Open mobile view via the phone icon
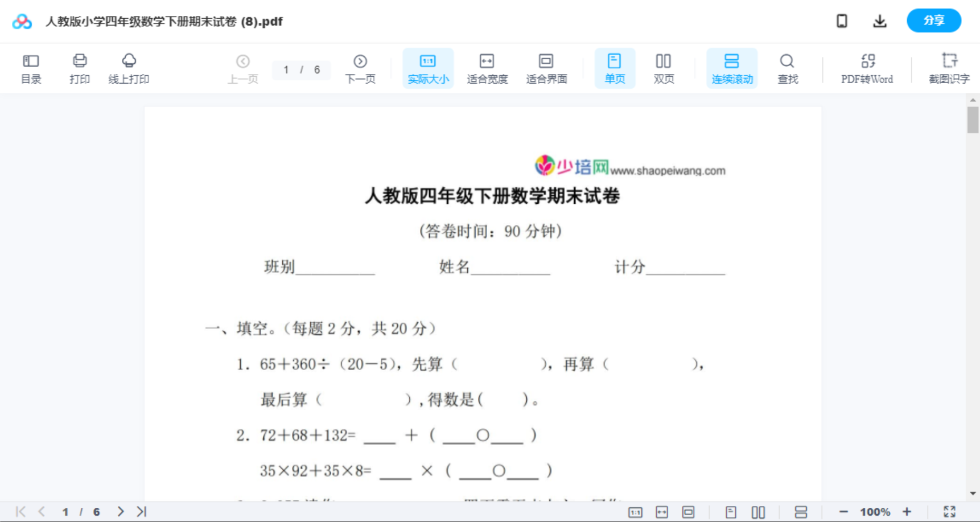The image size is (980, 522). (842, 20)
